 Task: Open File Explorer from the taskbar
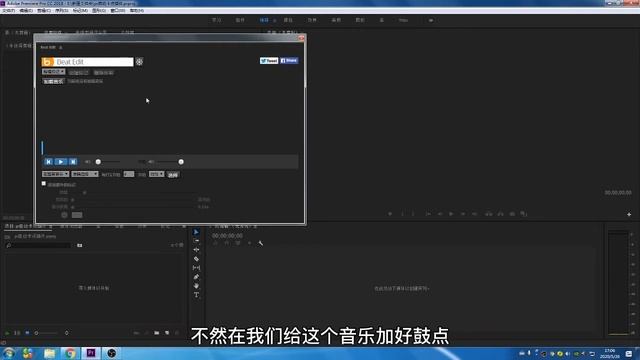point(50,353)
